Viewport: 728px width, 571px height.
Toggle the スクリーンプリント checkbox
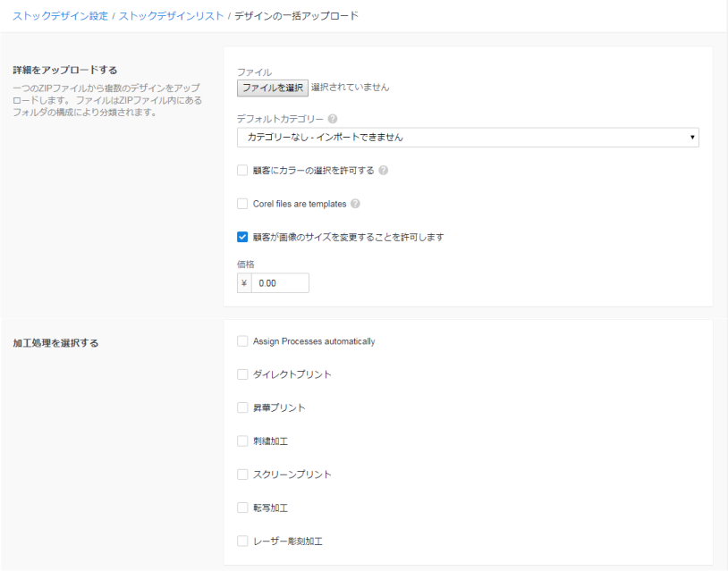click(242, 474)
